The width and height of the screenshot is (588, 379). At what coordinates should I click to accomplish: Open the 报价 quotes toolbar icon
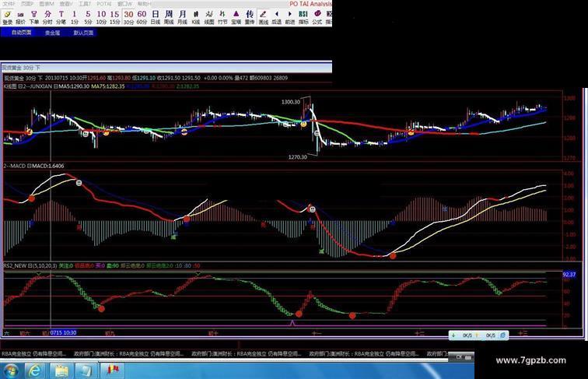point(21,16)
